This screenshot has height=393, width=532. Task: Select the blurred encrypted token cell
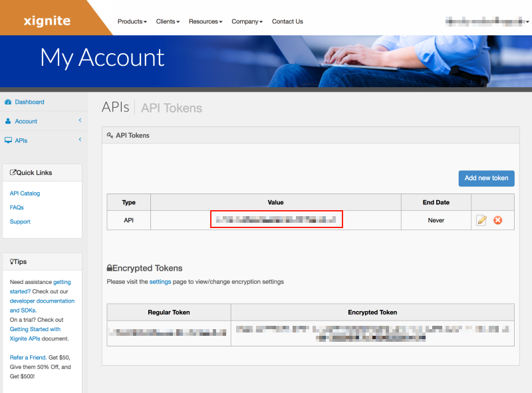372,333
